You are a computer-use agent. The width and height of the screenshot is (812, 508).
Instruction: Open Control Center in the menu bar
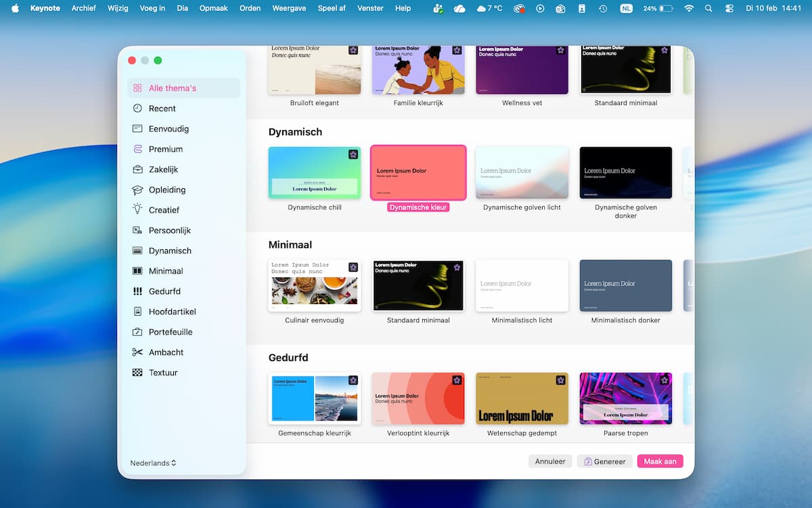729,8
